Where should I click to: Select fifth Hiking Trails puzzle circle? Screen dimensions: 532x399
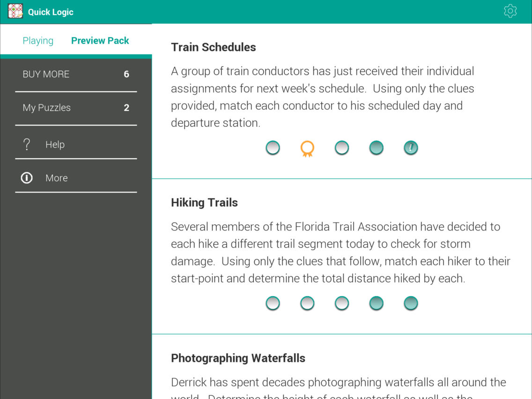point(411,303)
